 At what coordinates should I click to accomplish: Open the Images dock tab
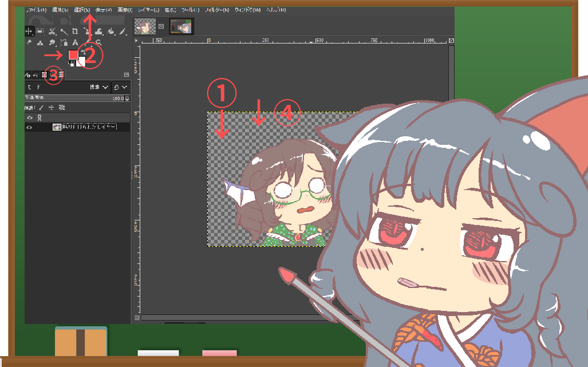point(44,76)
